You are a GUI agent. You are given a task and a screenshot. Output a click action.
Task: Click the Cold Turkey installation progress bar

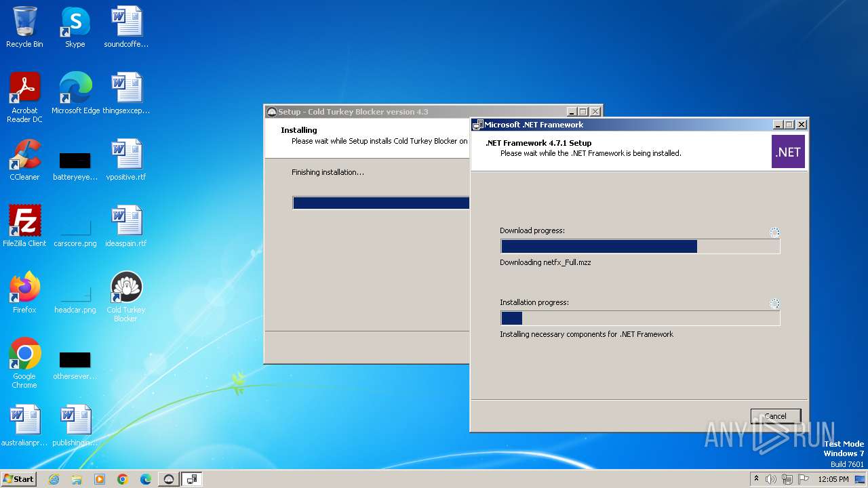[x=380, y=203]
